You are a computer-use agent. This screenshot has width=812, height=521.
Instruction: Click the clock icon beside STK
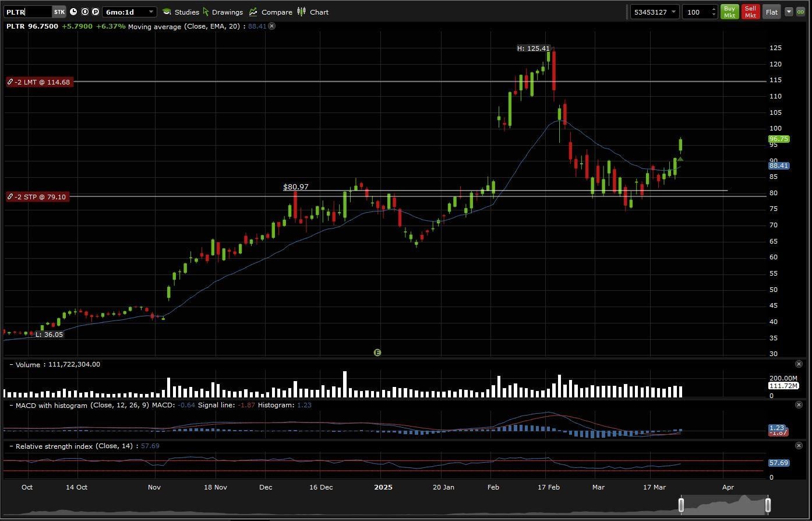[x=73, y=12]
